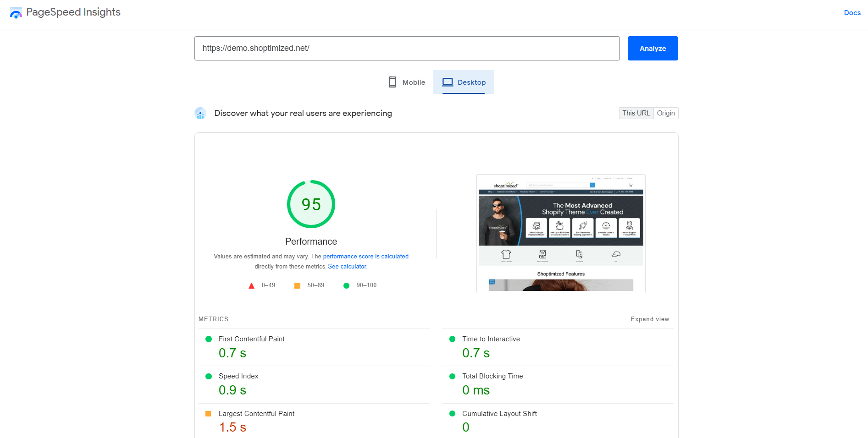868x438 pixels.
Task: Click Total Blocking Time label
Action: click(492, 376)
